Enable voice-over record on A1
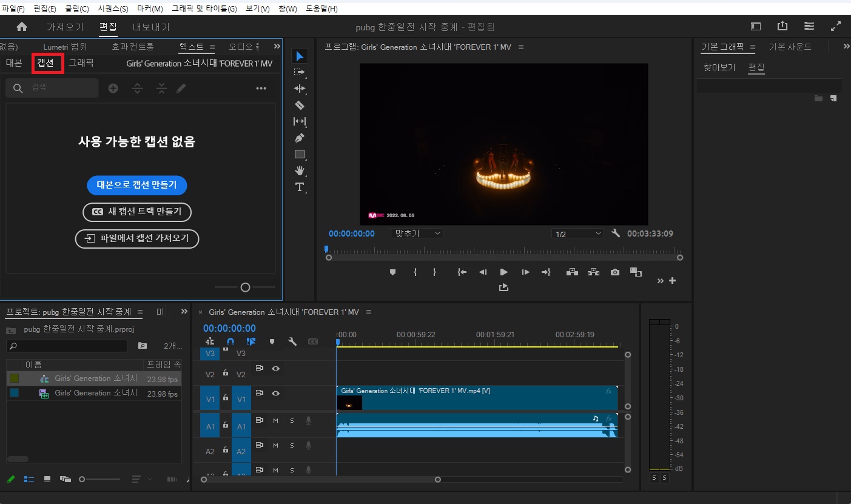 [x=308, y=420]
